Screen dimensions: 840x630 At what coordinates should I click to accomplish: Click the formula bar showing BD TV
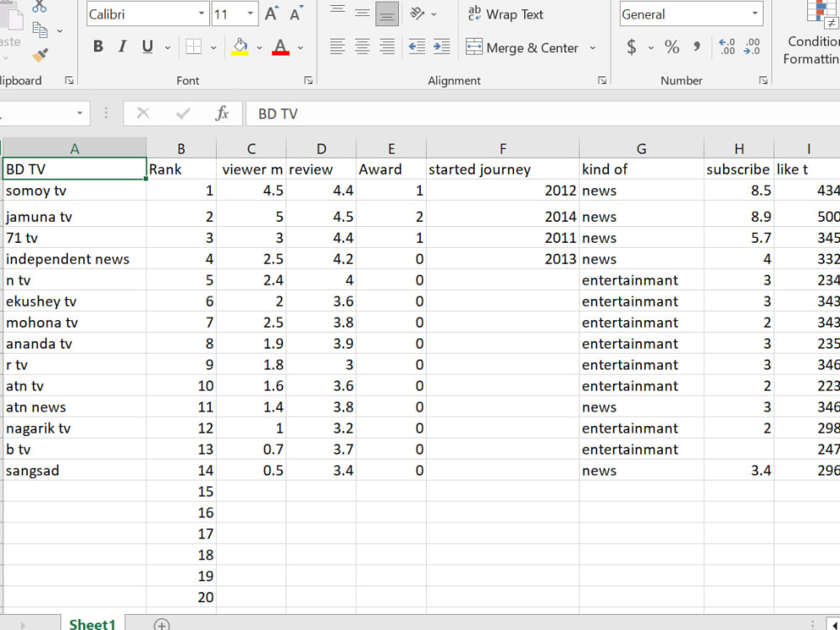pos(543,113)
